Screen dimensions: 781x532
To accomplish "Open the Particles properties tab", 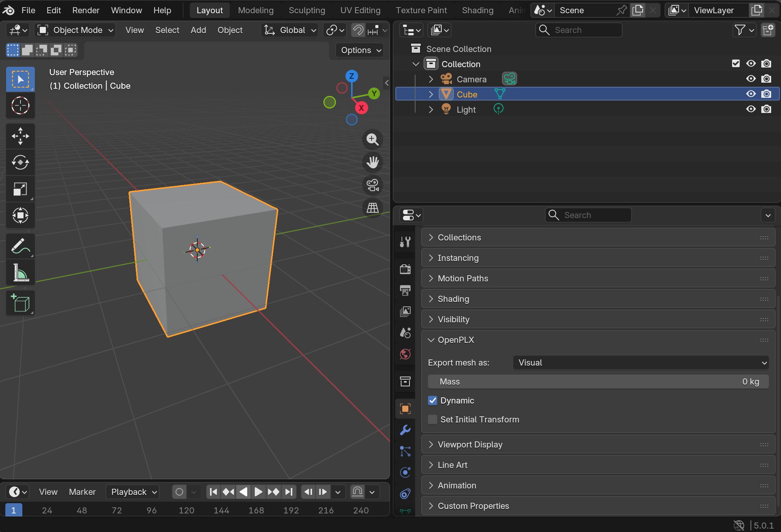I will [x=405, y=451].
